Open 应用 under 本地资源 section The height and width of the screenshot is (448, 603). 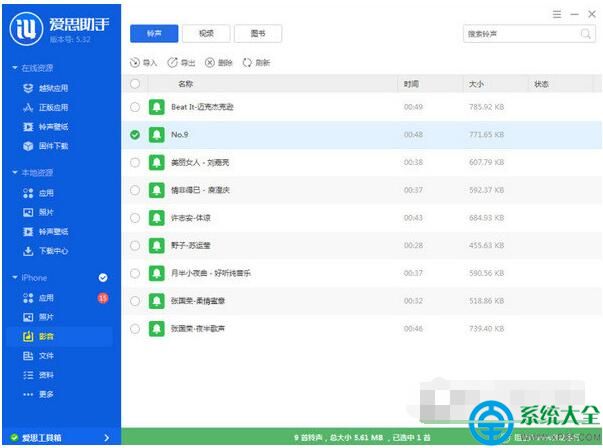(38, 193)
